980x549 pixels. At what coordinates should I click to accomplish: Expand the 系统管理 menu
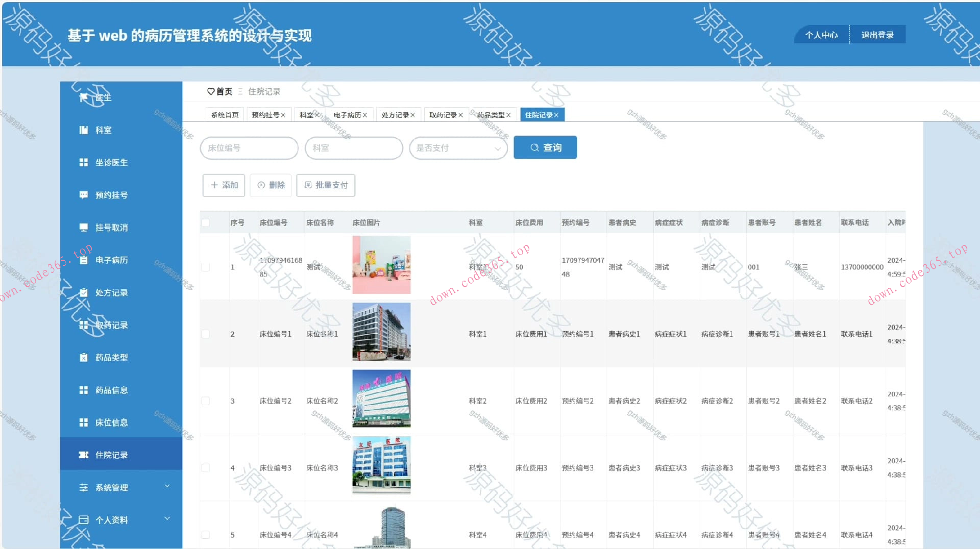tap(112, 487)
